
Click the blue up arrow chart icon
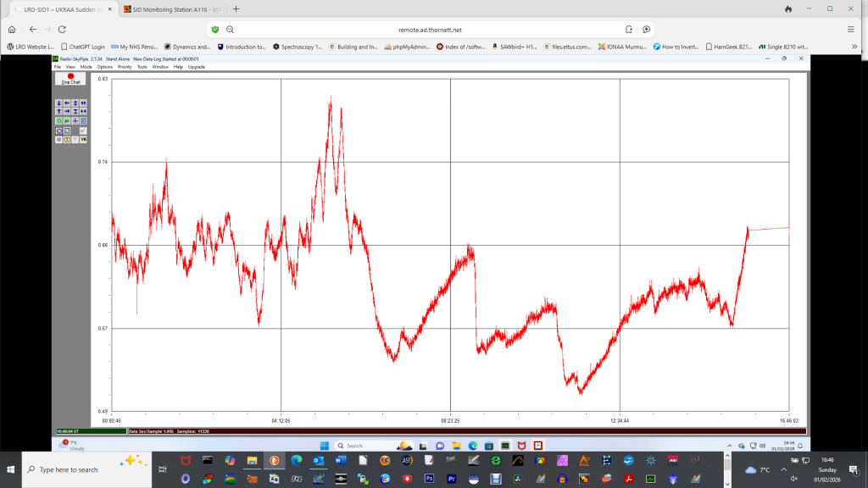point(58,111)
